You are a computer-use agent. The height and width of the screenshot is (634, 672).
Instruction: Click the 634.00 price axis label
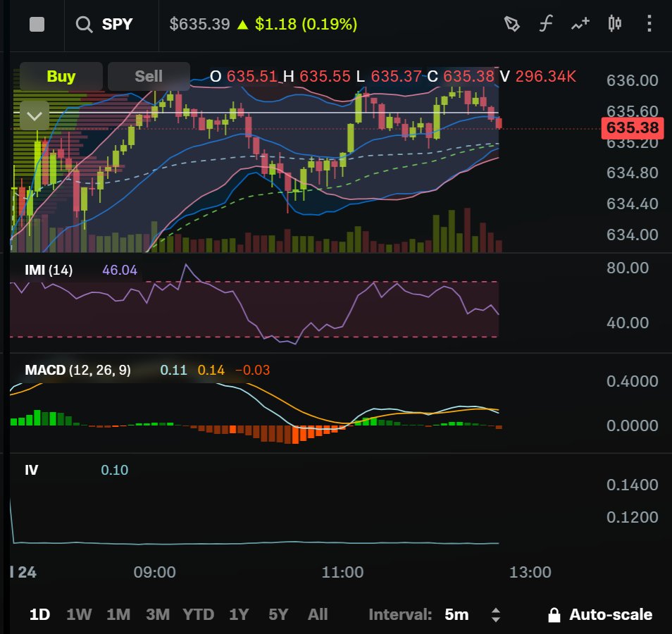(x=632, y=235)
